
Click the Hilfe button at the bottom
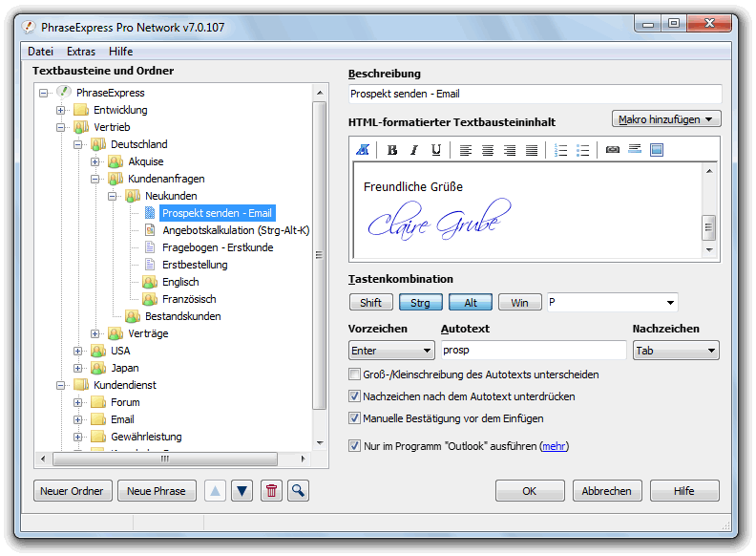tap(684, 491)
